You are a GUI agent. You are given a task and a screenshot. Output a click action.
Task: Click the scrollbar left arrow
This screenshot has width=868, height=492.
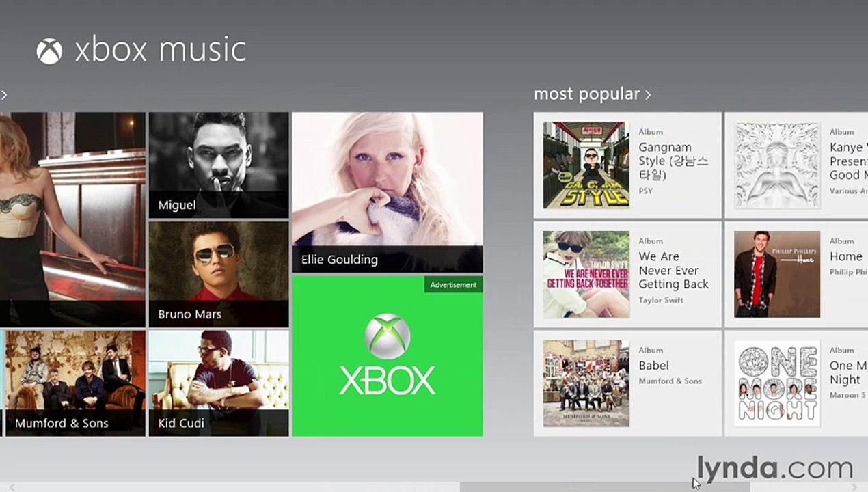click(12, 487)
